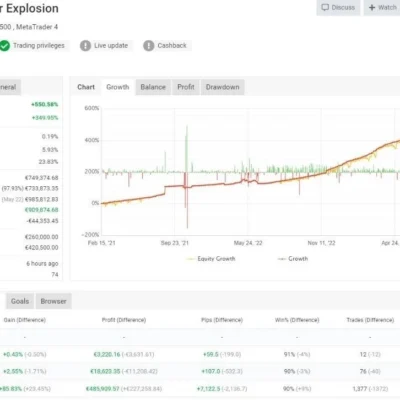Click the Trading privileges label

pos(39,46)
